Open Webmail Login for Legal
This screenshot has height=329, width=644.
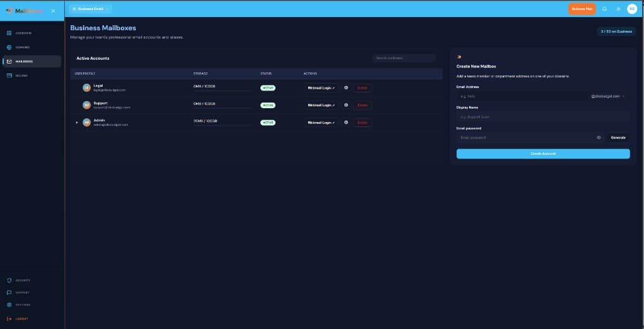tap(321, 88)
